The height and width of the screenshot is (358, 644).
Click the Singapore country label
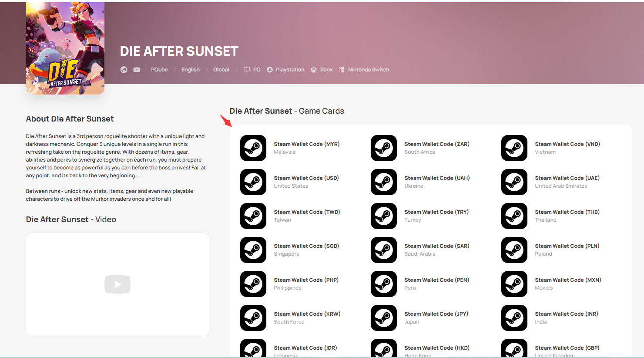[x=287, y=254]
